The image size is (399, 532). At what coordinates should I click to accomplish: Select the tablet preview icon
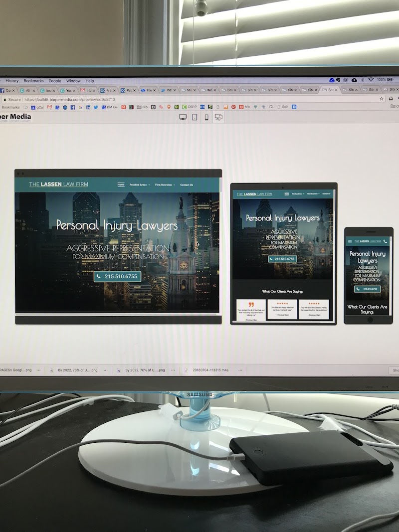(x=195, y=117)
